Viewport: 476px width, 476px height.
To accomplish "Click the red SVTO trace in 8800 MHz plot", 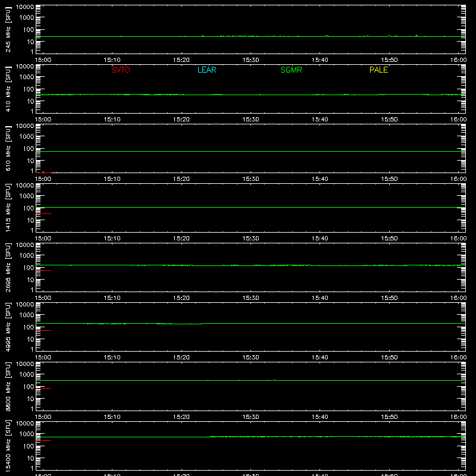I will tap(43, 388).
